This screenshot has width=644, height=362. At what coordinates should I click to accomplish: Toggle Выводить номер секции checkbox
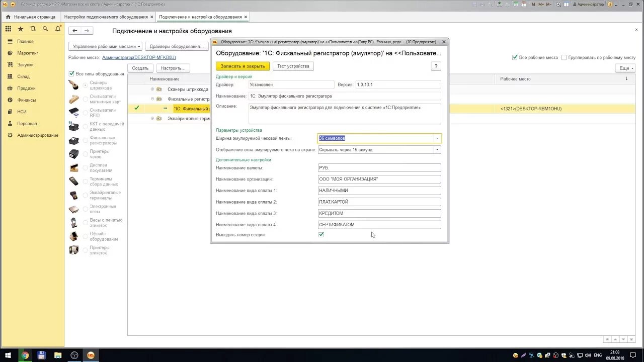[x=321, y=234]
